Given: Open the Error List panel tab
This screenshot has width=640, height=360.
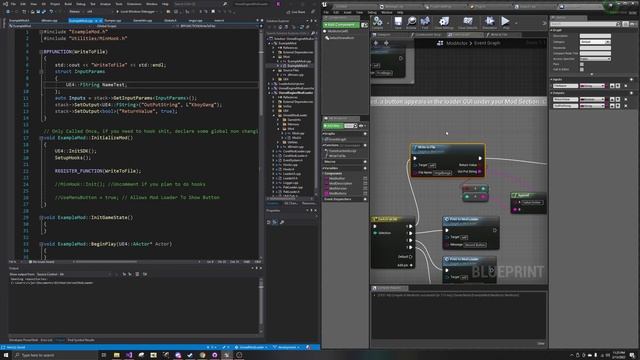Looking at the screenshot, I should 47,340.
